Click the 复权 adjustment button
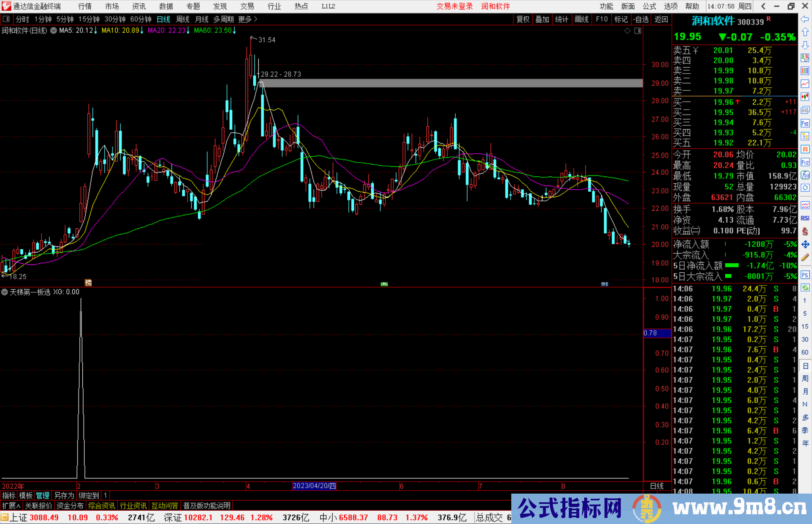Viewport: 812px width, 524px height. (x=523, y=19)
